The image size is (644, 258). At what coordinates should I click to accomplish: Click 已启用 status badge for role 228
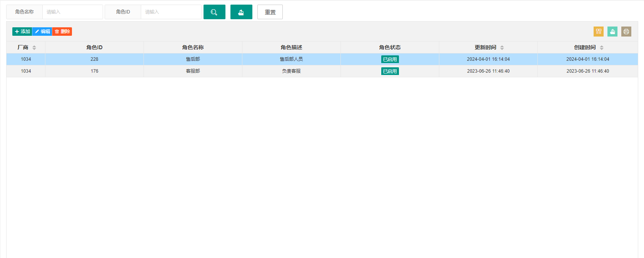click(x=390, y=59)
